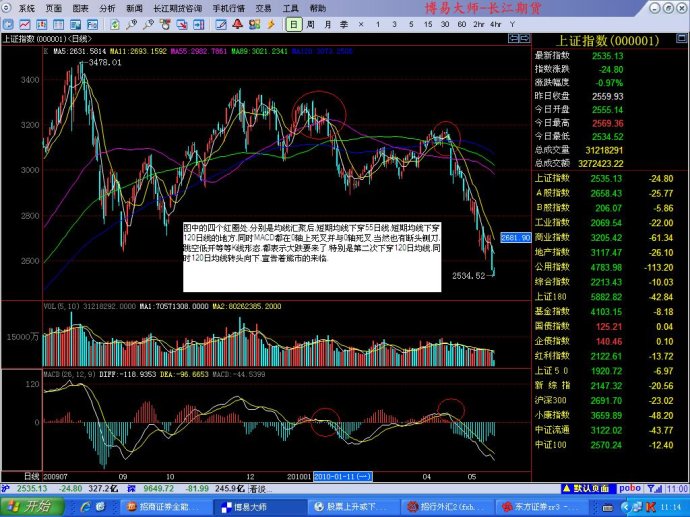
Task: Open the red alarm bell icon
Action: (238, 24)
